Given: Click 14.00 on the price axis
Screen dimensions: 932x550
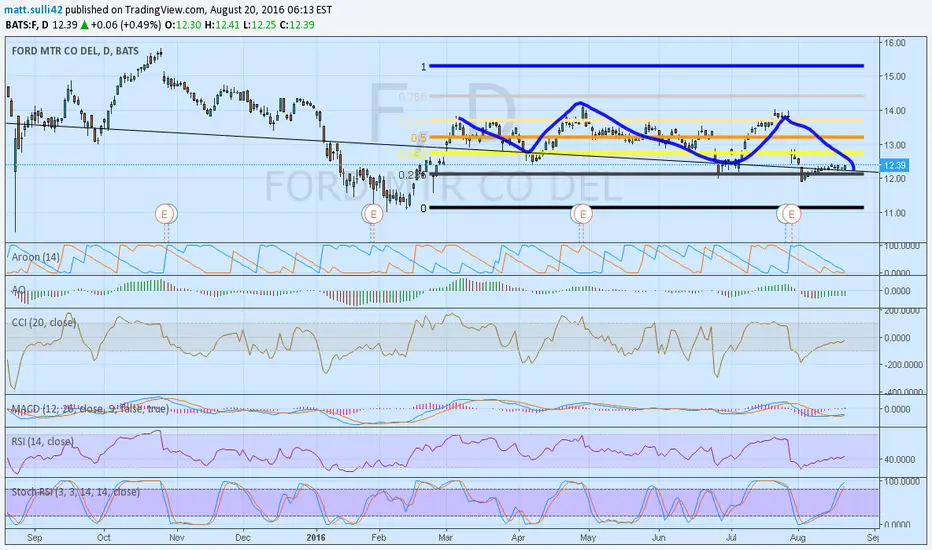Looking at the screenshot, I should pyautogui.click(x=895, y=111).
